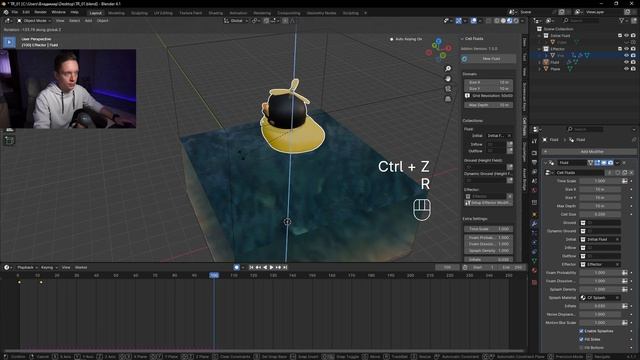Open the Splash Material dropdown
640x360 pixels.
[600, 298]
